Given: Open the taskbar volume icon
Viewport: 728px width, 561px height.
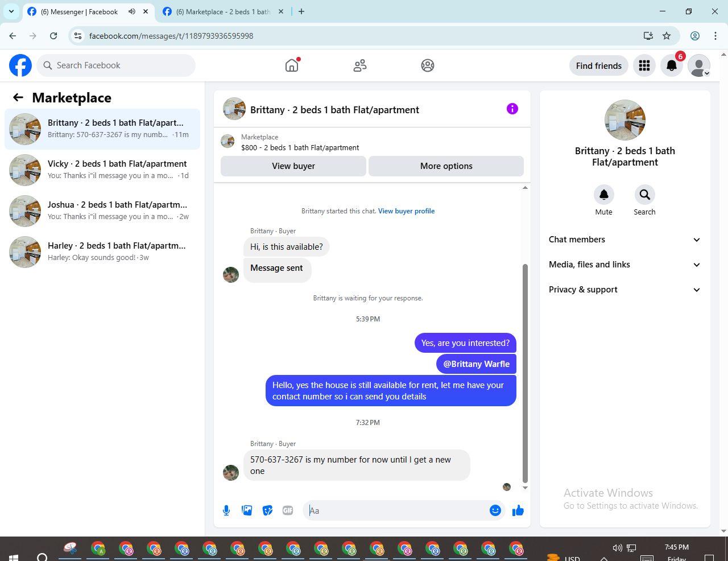Looking at the screenshot, I should click(x=617, y=548).
